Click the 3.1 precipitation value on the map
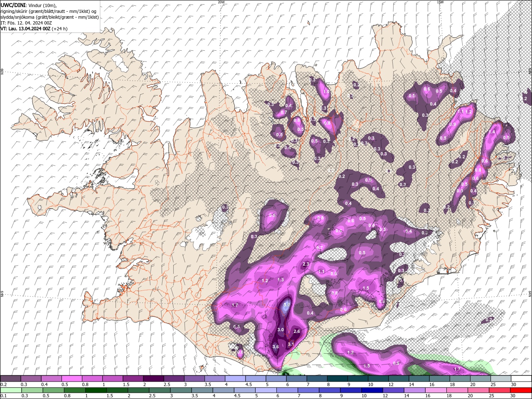The height and width of the screenshot is (399, 532). point(291,344)
